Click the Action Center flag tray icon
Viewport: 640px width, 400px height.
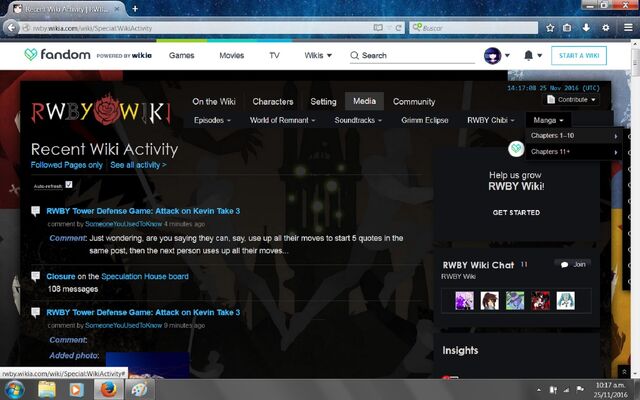580,389
